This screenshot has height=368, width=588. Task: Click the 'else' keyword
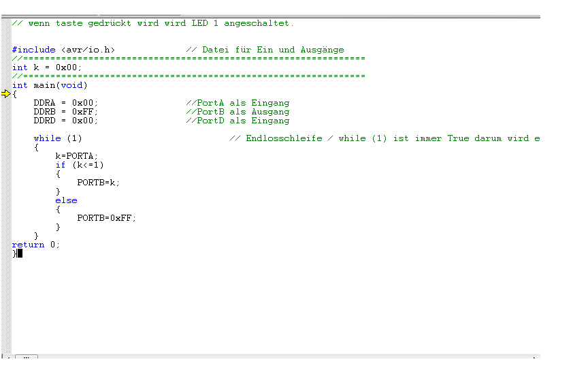click(x=67, y=200)
